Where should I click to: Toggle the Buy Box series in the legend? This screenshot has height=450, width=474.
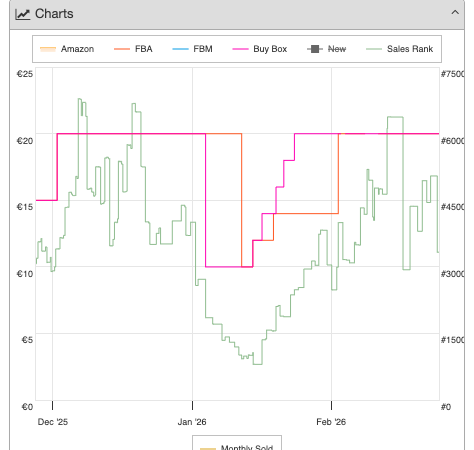(260, 49)
